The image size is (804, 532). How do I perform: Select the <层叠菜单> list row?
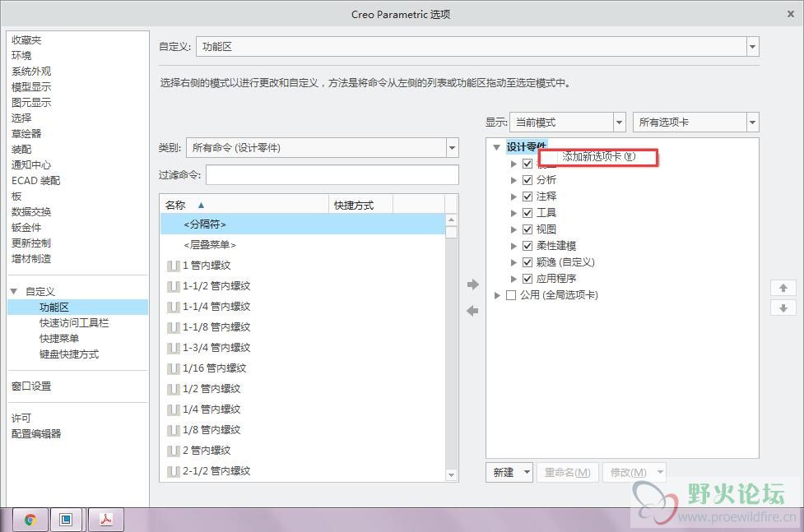tap(303, 244)
